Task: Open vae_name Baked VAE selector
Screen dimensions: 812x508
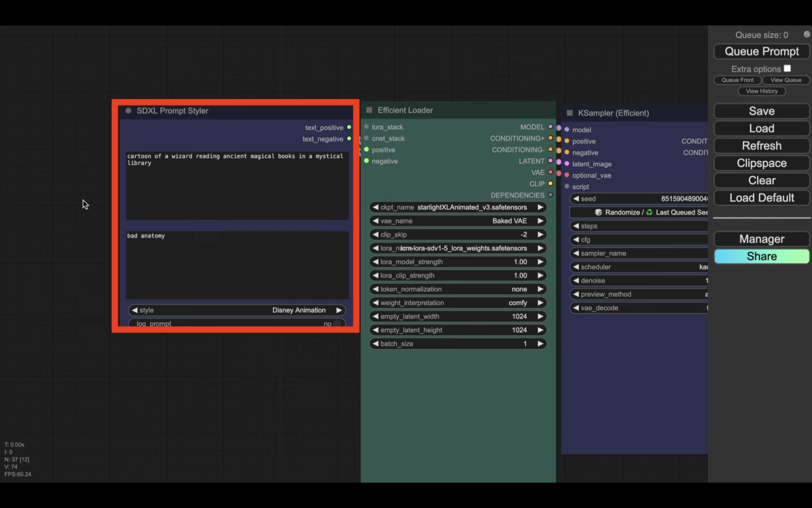Action: [458, 221]
